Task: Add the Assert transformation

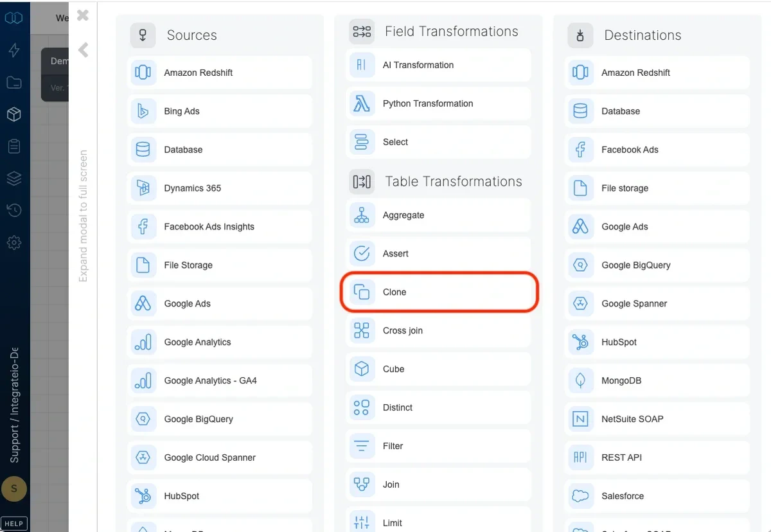Action: pyautogui.click(x=439, y=254)
